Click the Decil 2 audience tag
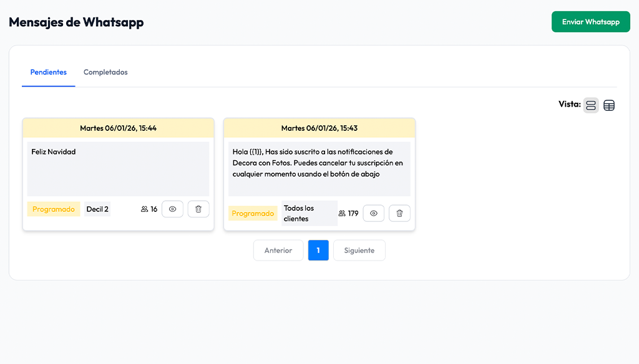This screenshot has width=639, height=364. coord(97,209)
